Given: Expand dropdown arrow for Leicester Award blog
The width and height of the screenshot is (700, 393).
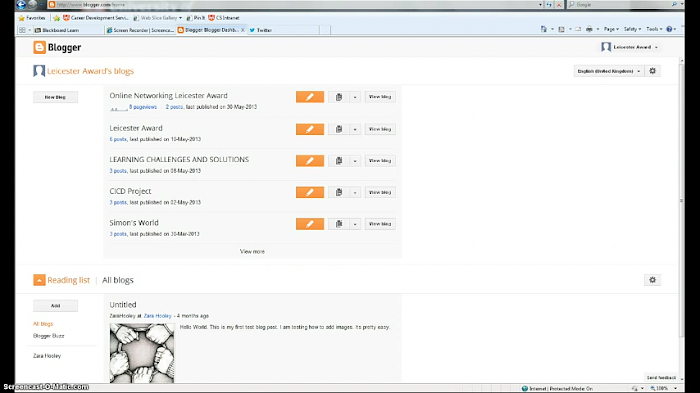Looking at the screenshot, I should coord(355,129).
